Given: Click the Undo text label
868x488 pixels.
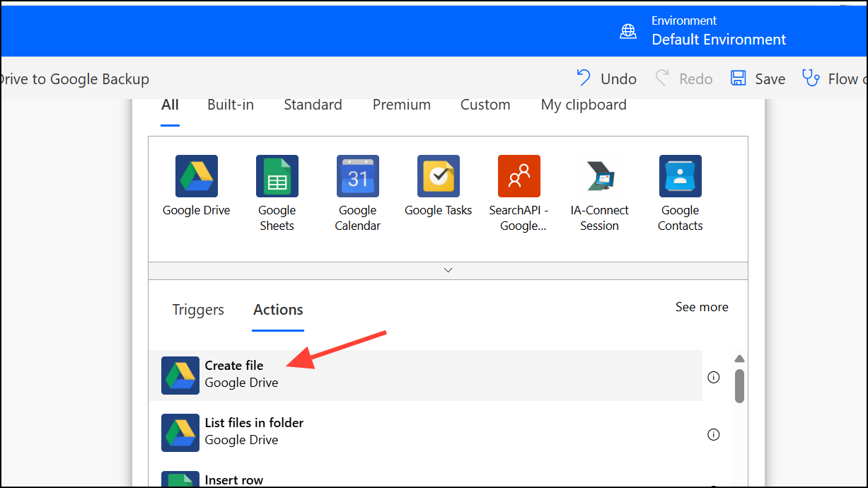Looking at the screenshot, I should (619, 79).
